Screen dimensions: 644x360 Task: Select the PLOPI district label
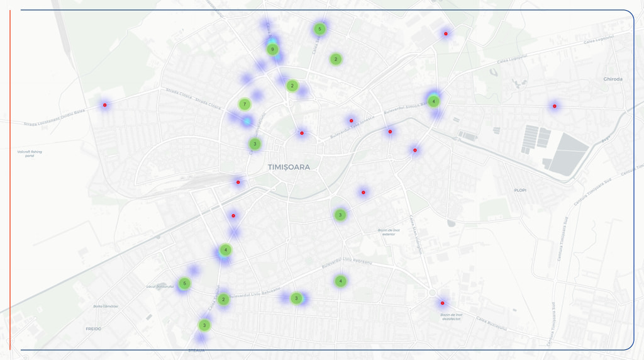click(520, 190)
